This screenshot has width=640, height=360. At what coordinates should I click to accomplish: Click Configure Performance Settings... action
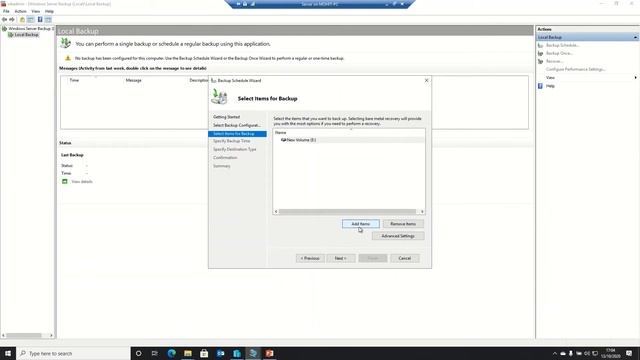click(576, 69)
